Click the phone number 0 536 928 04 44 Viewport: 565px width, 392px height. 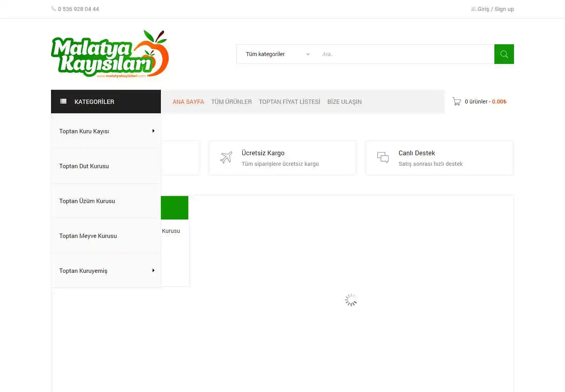[78, 9]
